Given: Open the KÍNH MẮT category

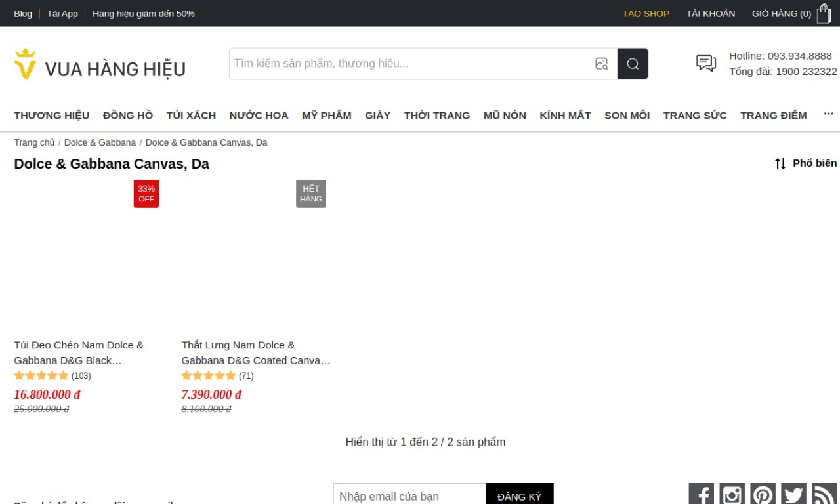Looking at the screenshot, I should (x=566, y=115).
